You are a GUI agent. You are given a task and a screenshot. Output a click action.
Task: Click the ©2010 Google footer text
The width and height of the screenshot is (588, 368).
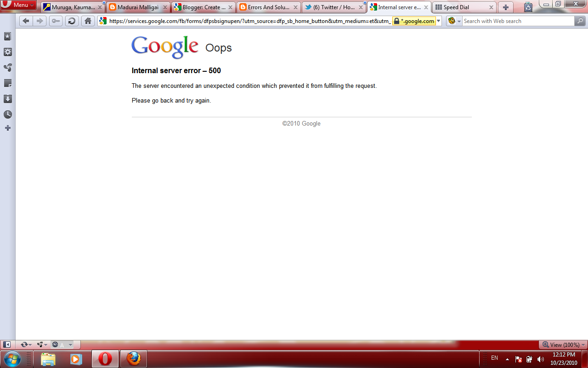pyautogui.click(x=301, y=123)
